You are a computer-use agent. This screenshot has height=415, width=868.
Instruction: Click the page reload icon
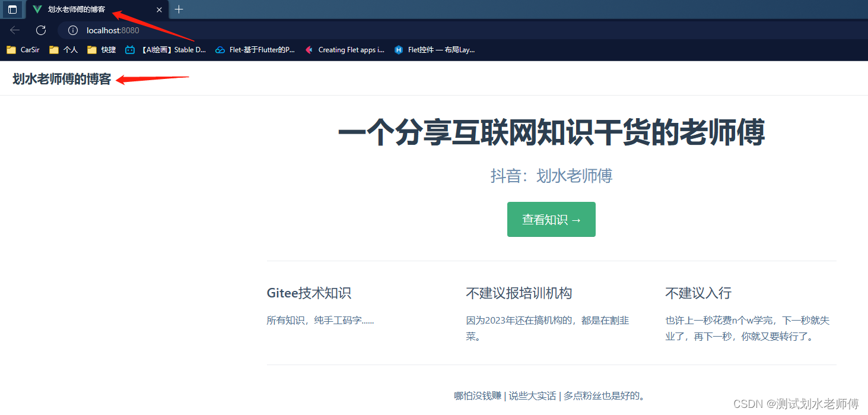pos(40,30)
